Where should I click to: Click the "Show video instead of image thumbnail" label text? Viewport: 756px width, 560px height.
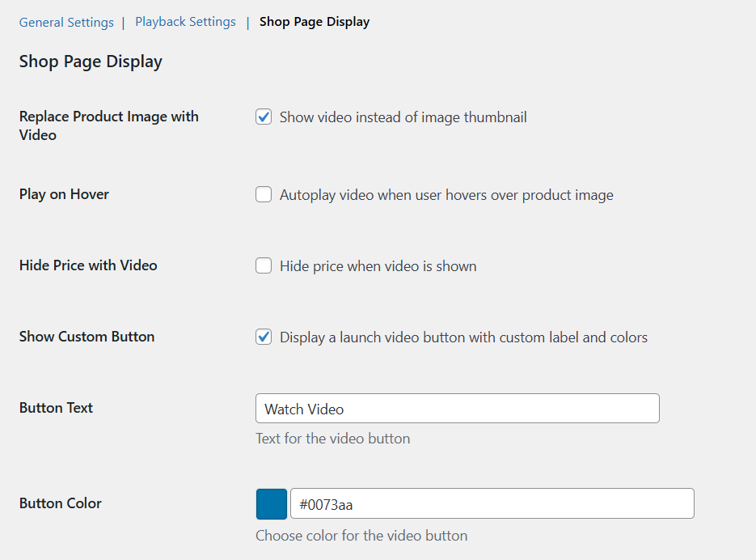point(403,117)
